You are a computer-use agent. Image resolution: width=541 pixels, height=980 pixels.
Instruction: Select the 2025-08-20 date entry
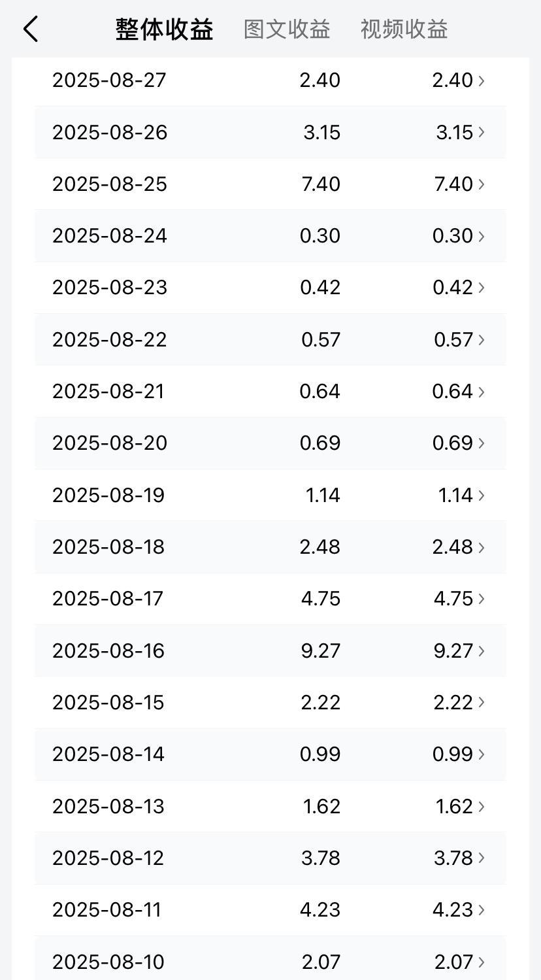pyautogui.click(x=110, y=443)
